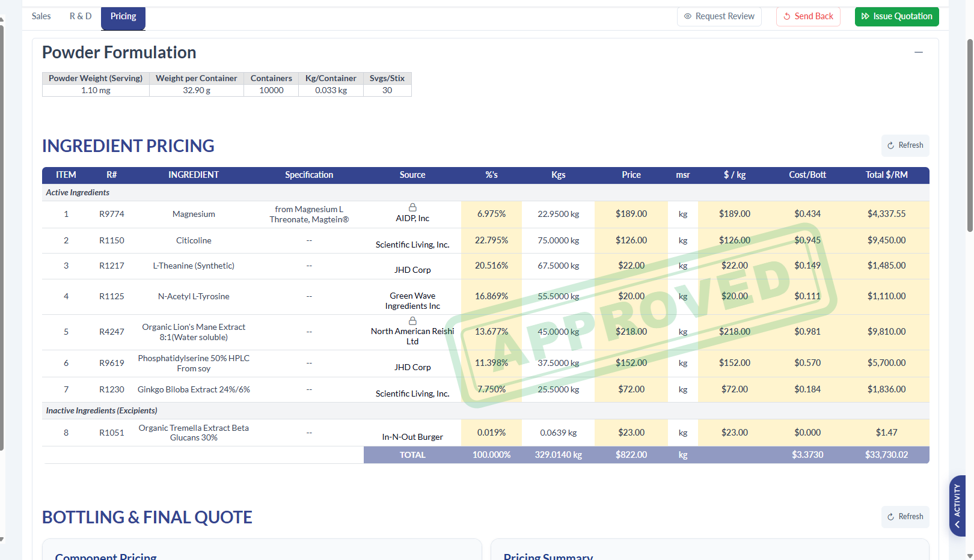The width and height of the screenshot is (974, 560).
Task: Click the Price column header
Action: coord(631,175)
